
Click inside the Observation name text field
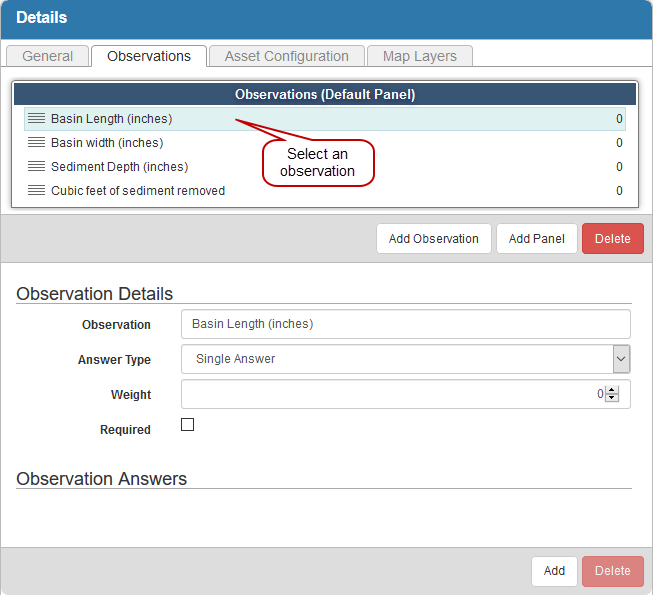tap(405, 324)
